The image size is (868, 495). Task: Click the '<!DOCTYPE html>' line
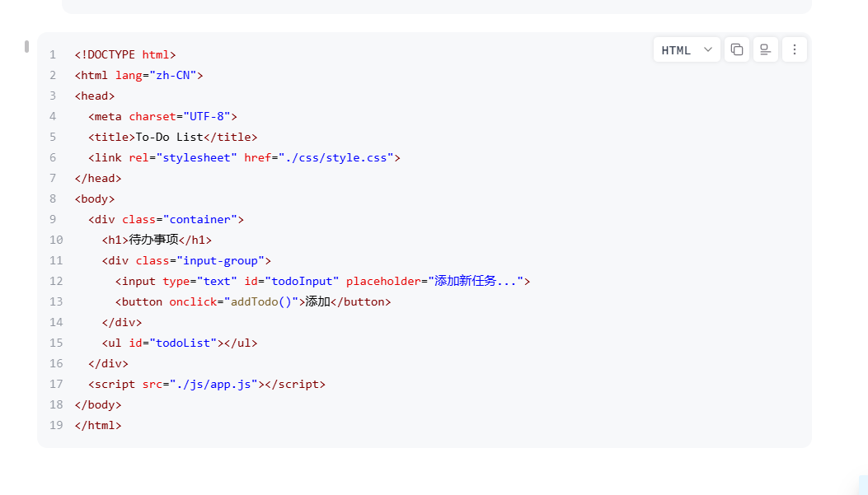click(x=125, y=54)
